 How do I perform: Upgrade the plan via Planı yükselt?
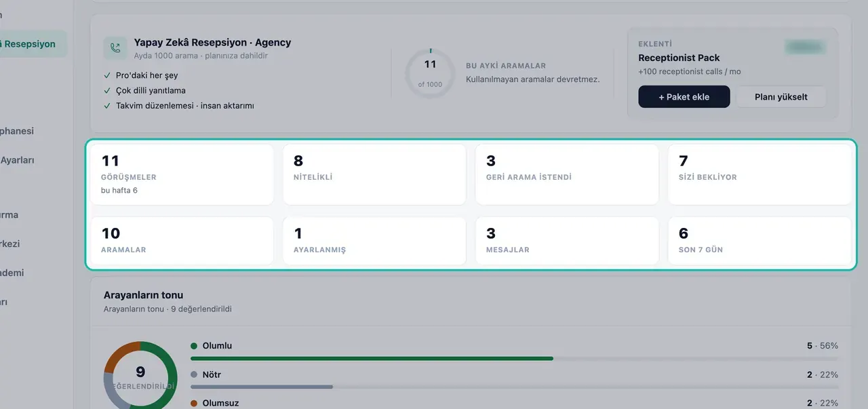(781, 96)
